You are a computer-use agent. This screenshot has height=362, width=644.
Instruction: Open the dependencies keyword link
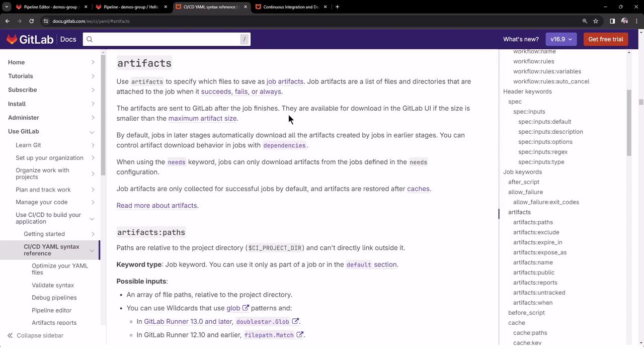(284, 145)
